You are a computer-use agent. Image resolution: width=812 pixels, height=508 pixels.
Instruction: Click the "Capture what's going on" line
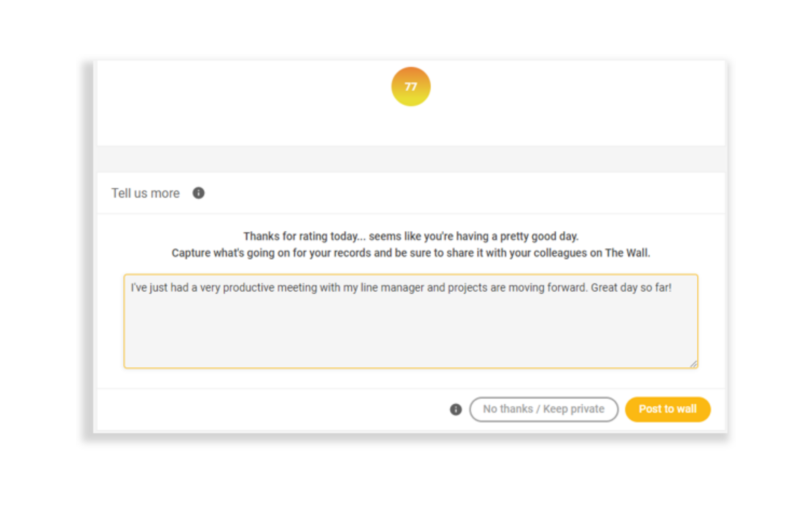(410, 253)
